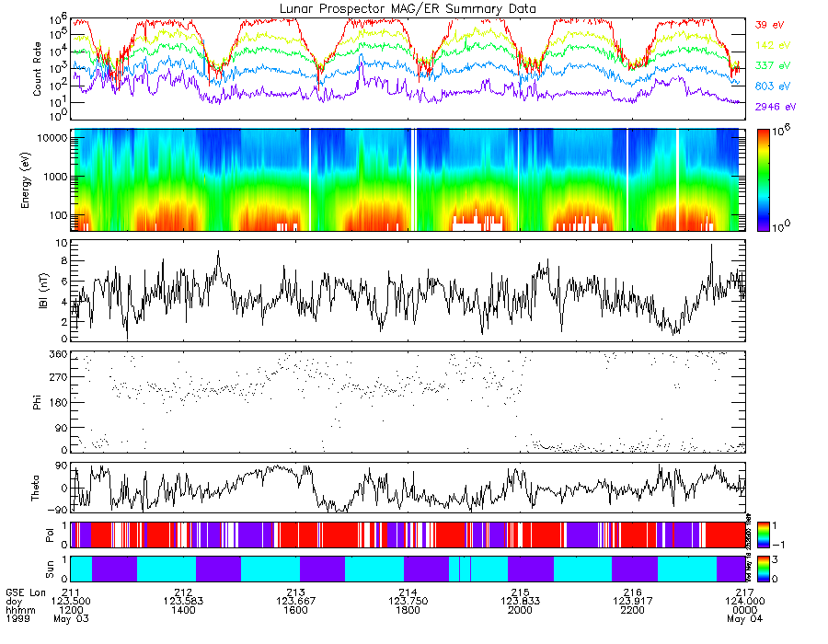Click the GSE longitude value '216'
The width and height of the screenshot is (828, 644).
click(x=633, y=592)
